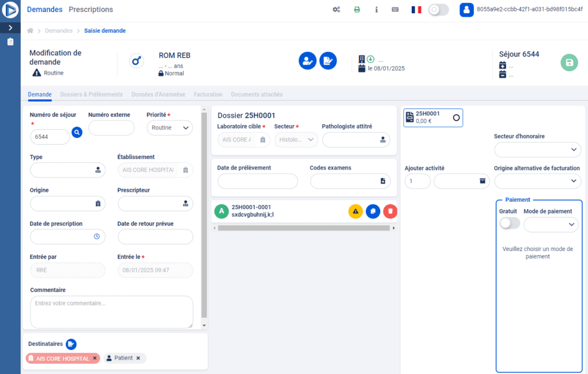Toggle the Gratuit payment switch
This screenshot has width=588, height=374.
pyautogui.click(x=509, y=223)
